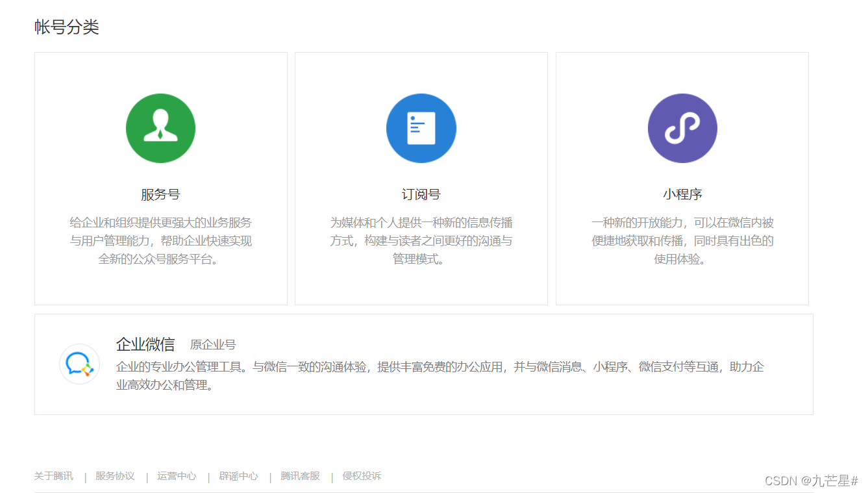
Task: Open the 辟谣中心 footer link
Action: [238, 476]
